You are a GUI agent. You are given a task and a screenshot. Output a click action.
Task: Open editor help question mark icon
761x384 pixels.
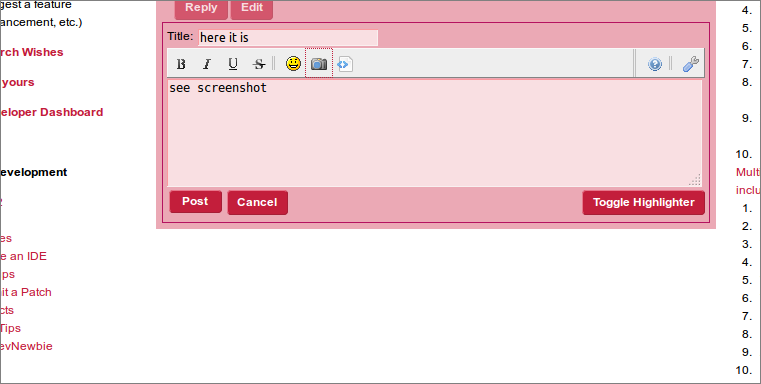tap(655, 64)
